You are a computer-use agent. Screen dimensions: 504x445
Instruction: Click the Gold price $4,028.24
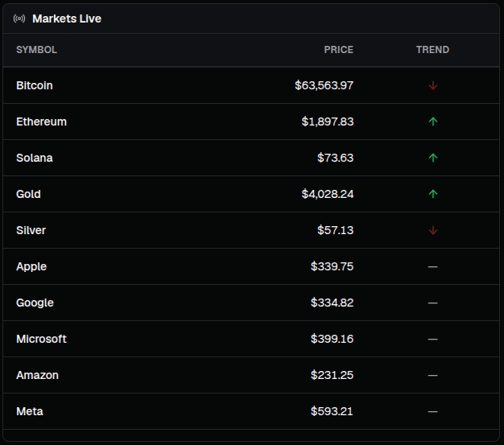(328, 194)
